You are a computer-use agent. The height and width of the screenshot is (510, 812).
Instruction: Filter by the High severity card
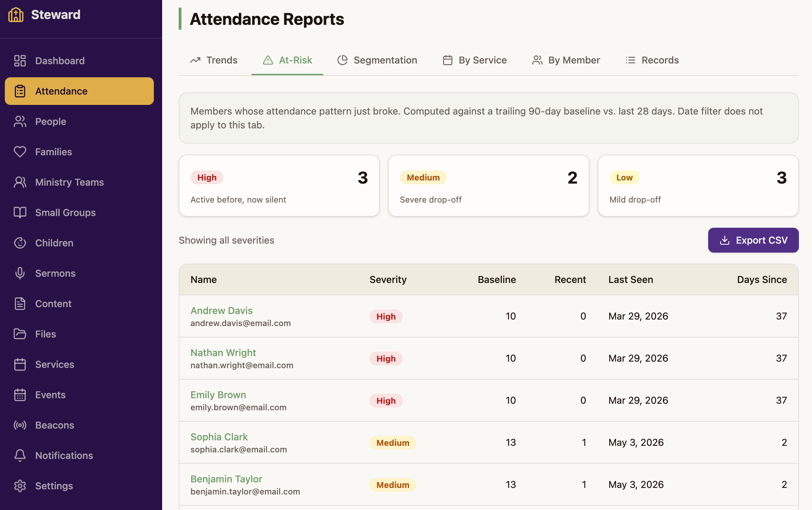[279, 186]
